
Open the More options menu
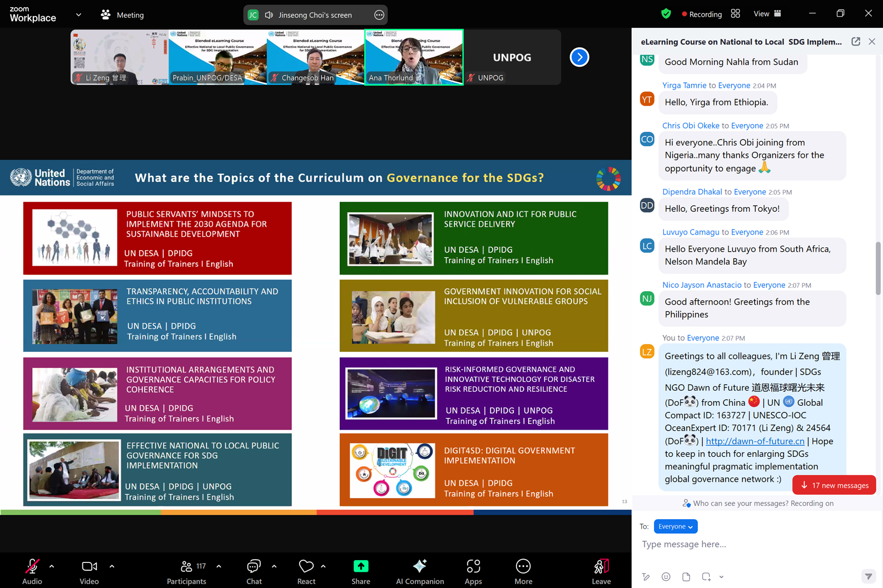[x=523, y=571]
